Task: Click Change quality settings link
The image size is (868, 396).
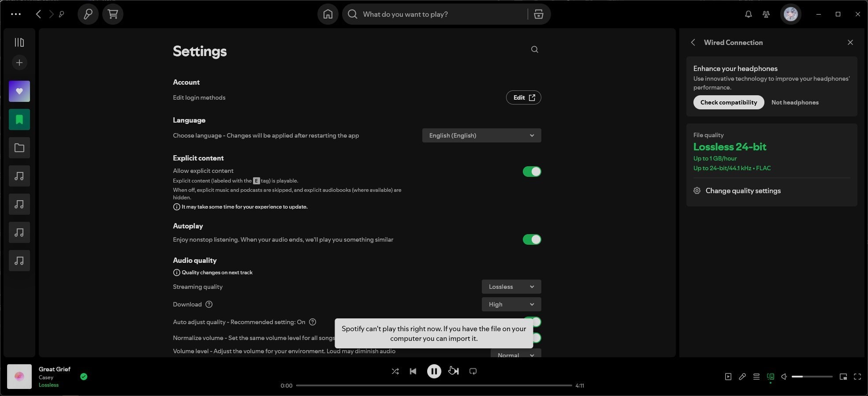Action: [x=743, y=191]
